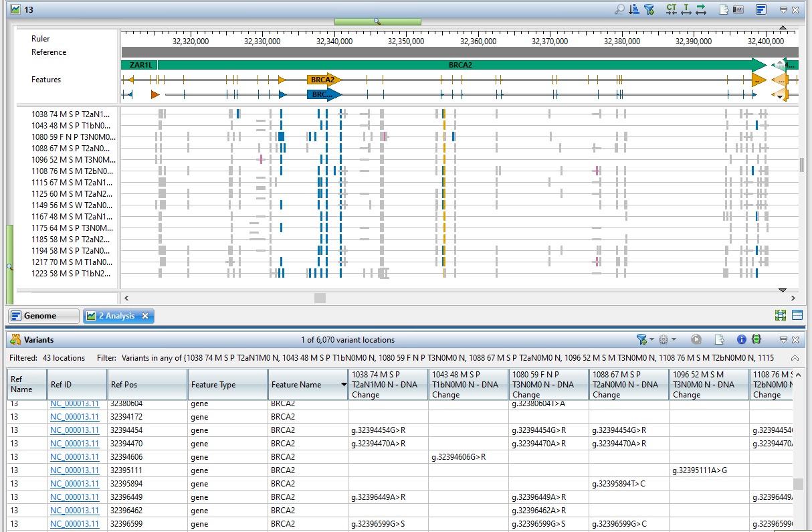Export the analysis view via document icon
Screen dimensions: 812x532
(724, 9)
